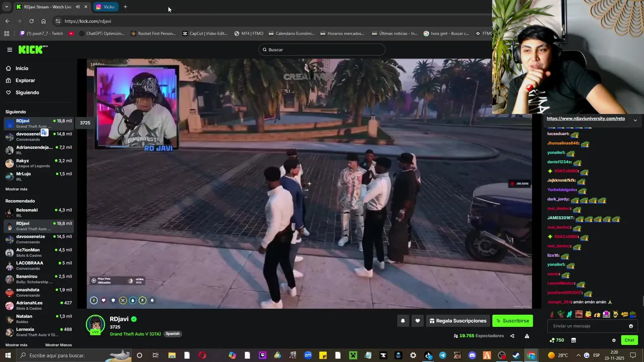
Task: Open Grand Theft Auto V (GTA) category link
Action: [x=135, y=334]
